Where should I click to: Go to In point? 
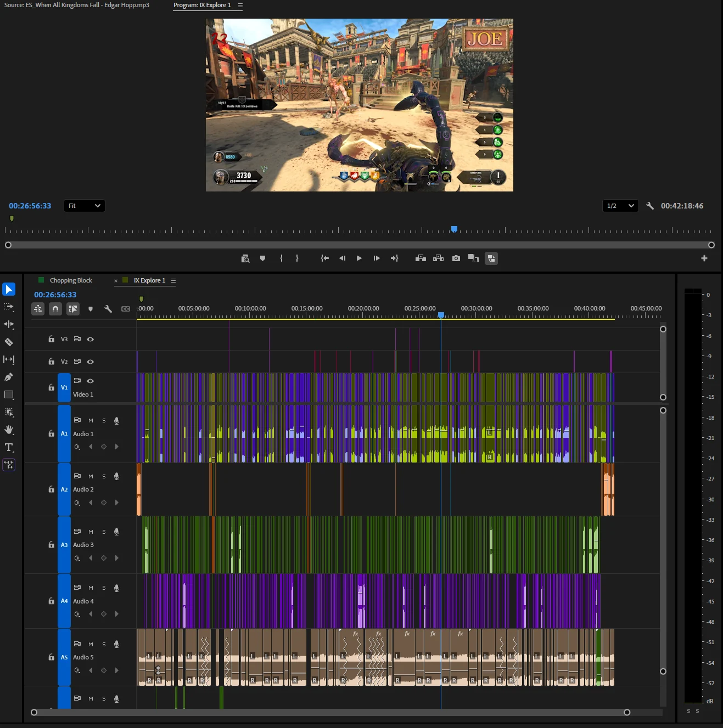pyautogui.click(x=325, y=258)
